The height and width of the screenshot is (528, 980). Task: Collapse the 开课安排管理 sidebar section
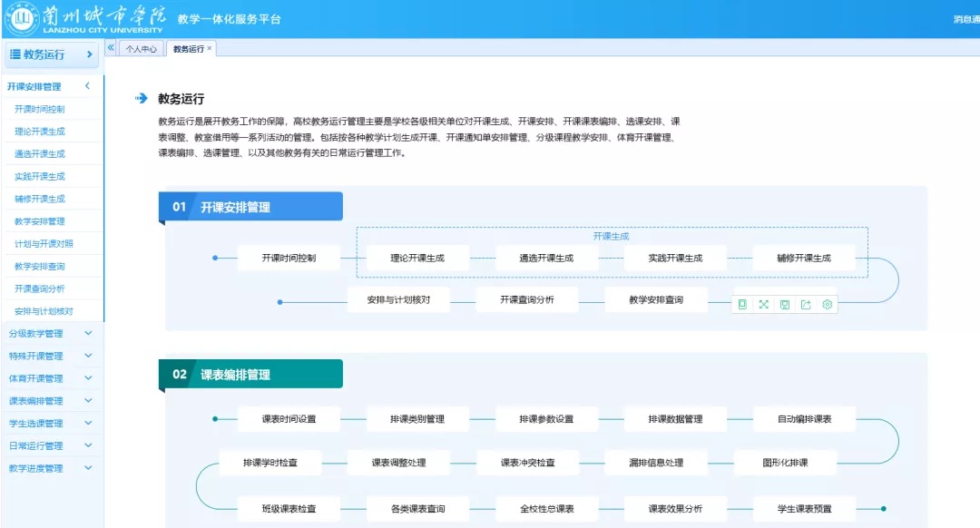(x=87, y=86)
